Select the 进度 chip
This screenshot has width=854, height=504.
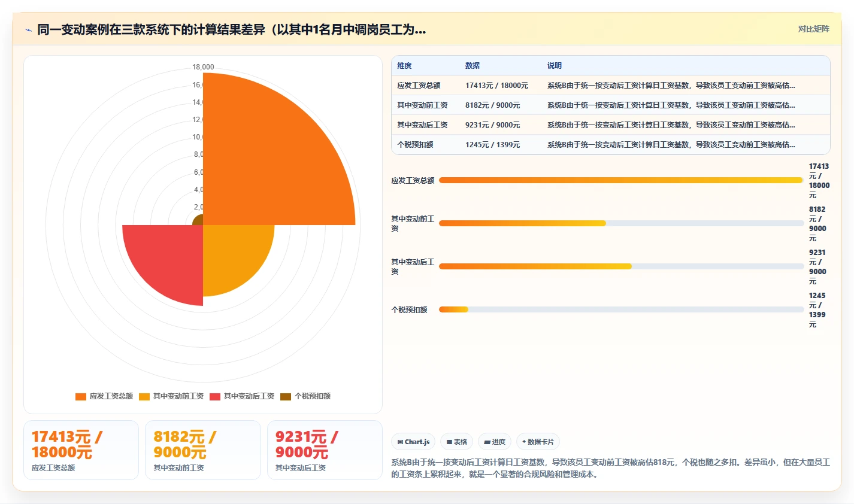tap(495, 442)
